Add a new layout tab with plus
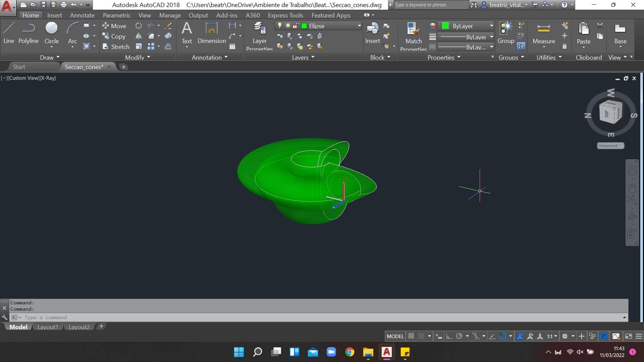 101,326
